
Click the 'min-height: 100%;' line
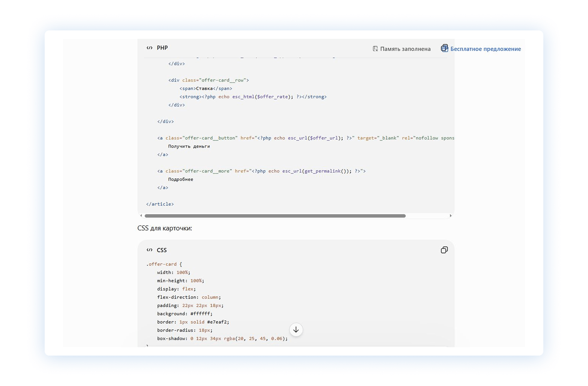[181, 280]
